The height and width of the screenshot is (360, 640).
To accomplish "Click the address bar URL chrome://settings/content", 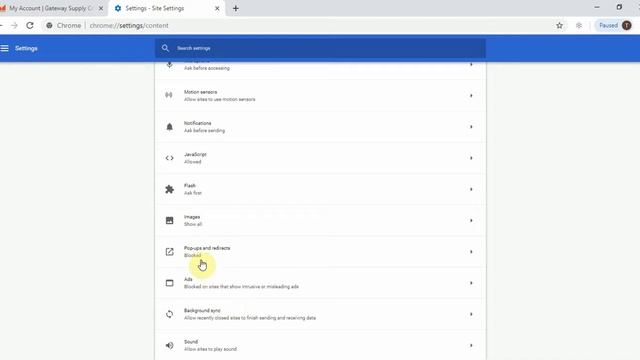I will click(x=129, y=25).
